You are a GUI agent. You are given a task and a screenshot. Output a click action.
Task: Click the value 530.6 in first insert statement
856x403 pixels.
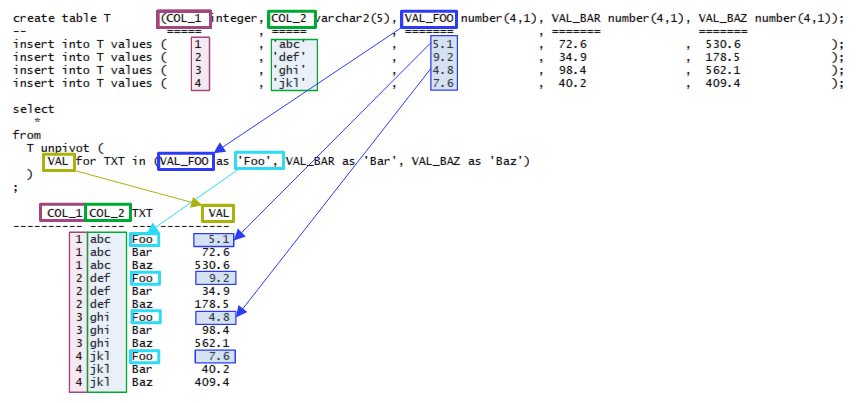[x=722, y=44]
